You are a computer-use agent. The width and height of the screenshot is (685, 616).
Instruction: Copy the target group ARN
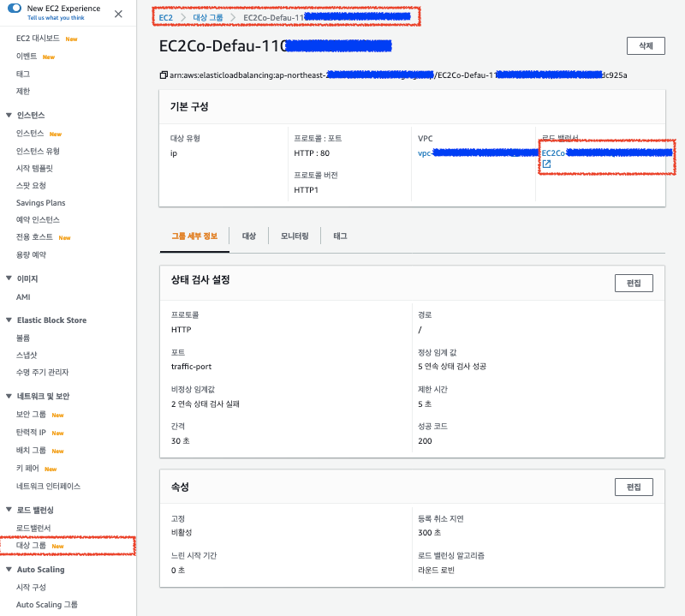tap(164, 75)
